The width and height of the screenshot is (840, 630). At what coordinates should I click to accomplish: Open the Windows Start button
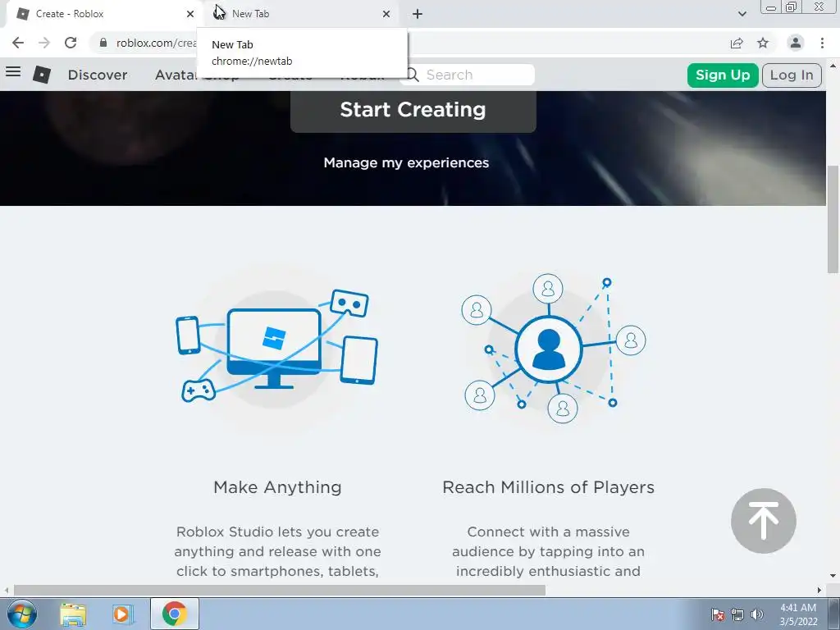[22, 614]
